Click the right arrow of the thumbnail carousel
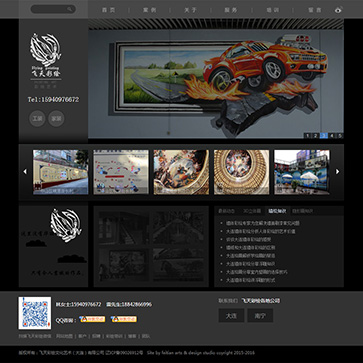 click(x=337, y=171)
